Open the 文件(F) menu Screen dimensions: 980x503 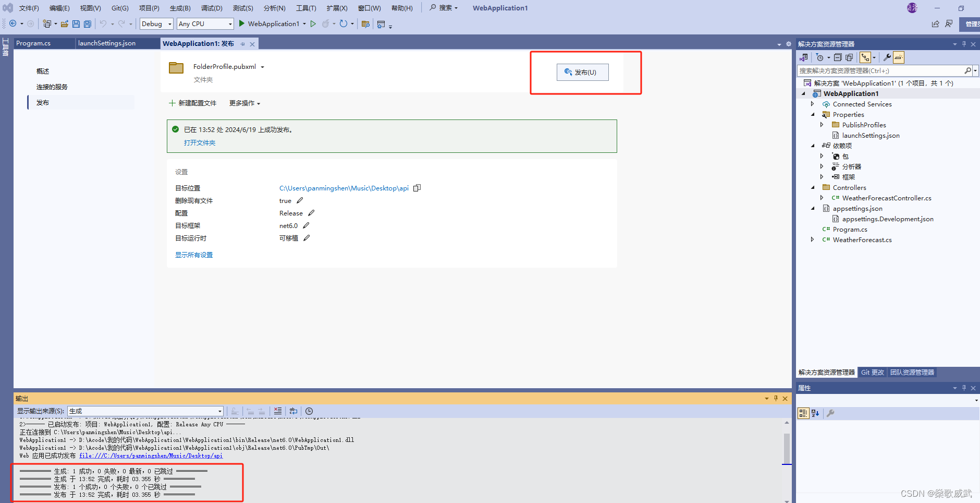click(x=29, y=8)
